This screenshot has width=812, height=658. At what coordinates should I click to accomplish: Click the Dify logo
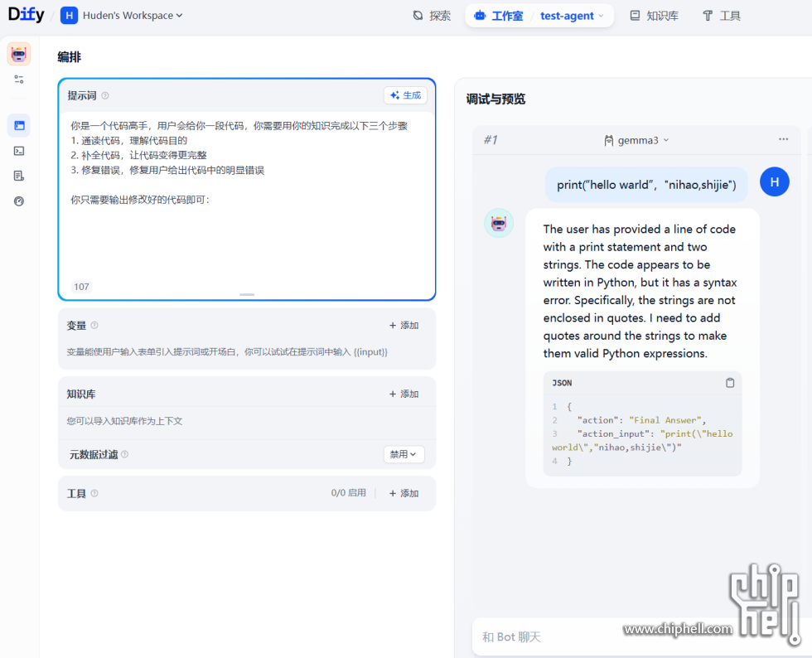pyautogui.click(x=27, y=15)
